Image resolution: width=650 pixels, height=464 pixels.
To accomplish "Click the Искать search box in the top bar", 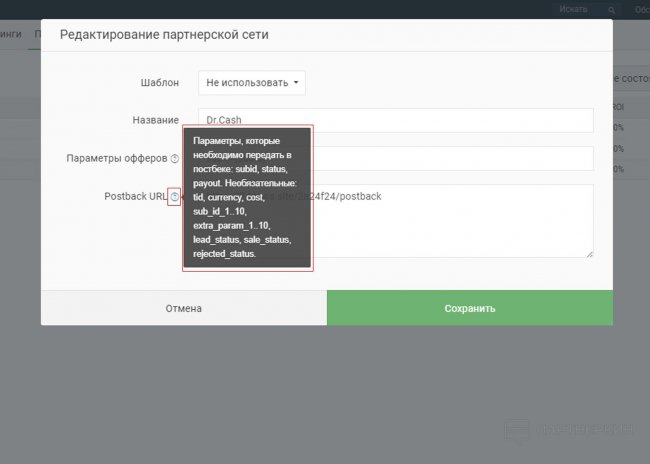I will pyautogui.click(x=575, y=9).
